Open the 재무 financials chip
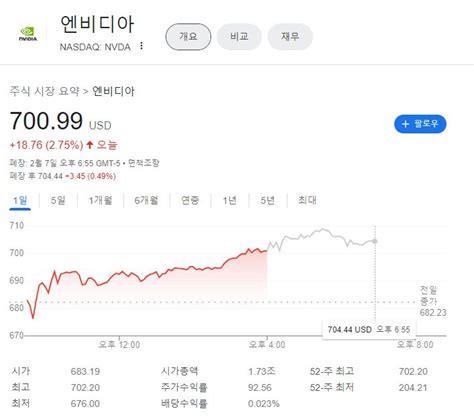 290,36
